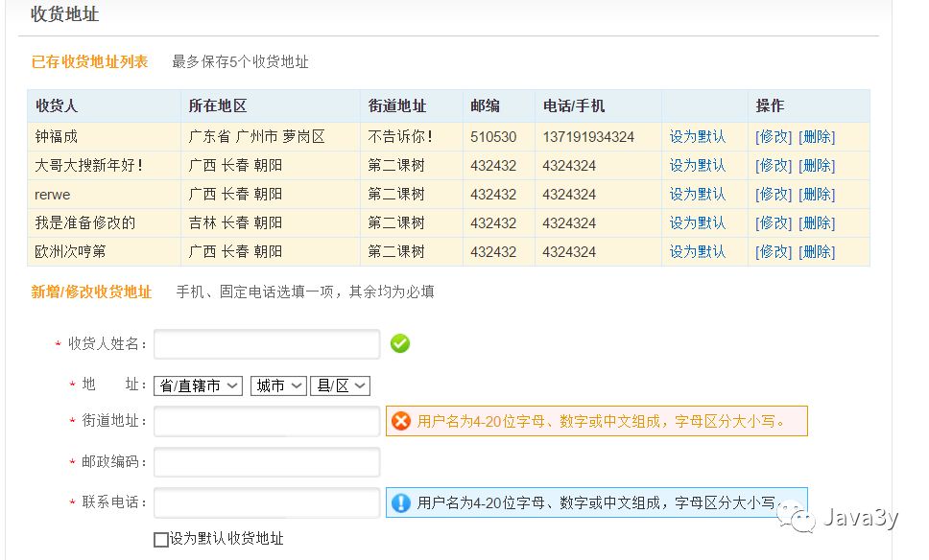Set rerwe address as default
The width and height of the screenshot is (929, 560).
(698, 194)
